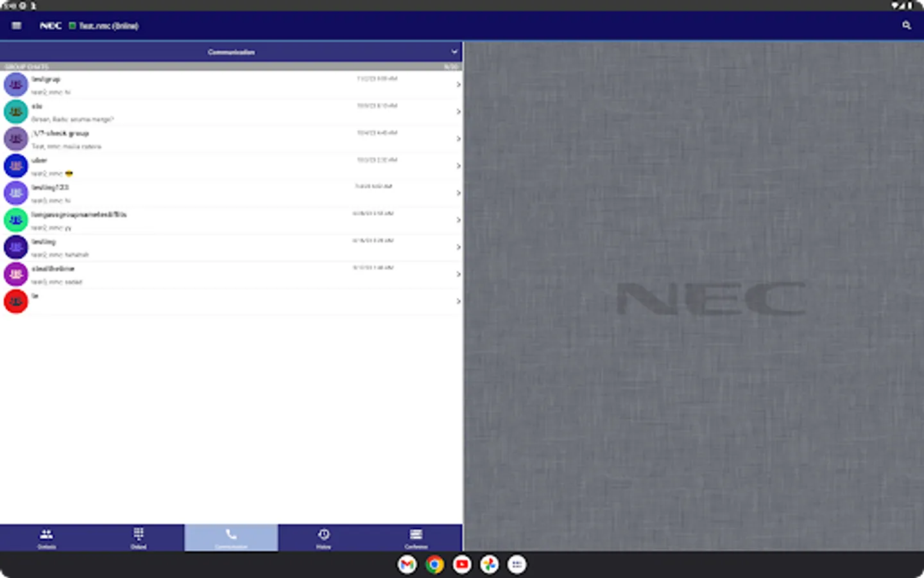Open the search function
The height and width of the screenshot is (578, 924).
[x=907, y=26]
